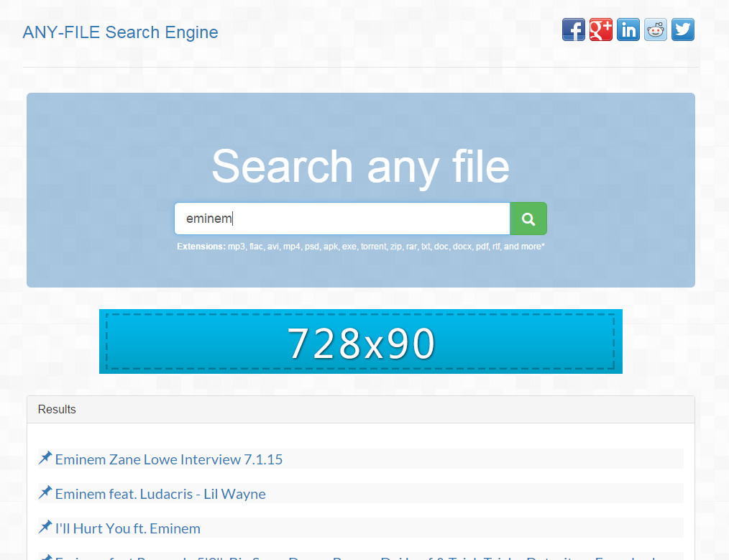Open the ANY-FILE Search Engine title link

point(120,32)
